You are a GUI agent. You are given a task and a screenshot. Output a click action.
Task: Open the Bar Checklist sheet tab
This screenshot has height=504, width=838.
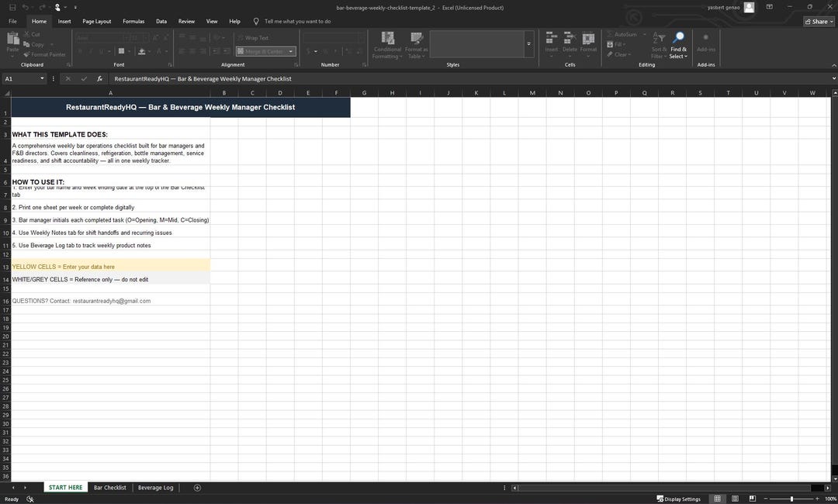pos(110,488)
